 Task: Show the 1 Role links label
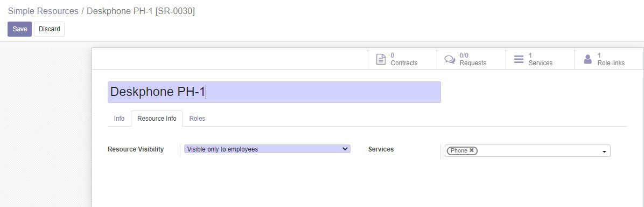click(611, 59)
